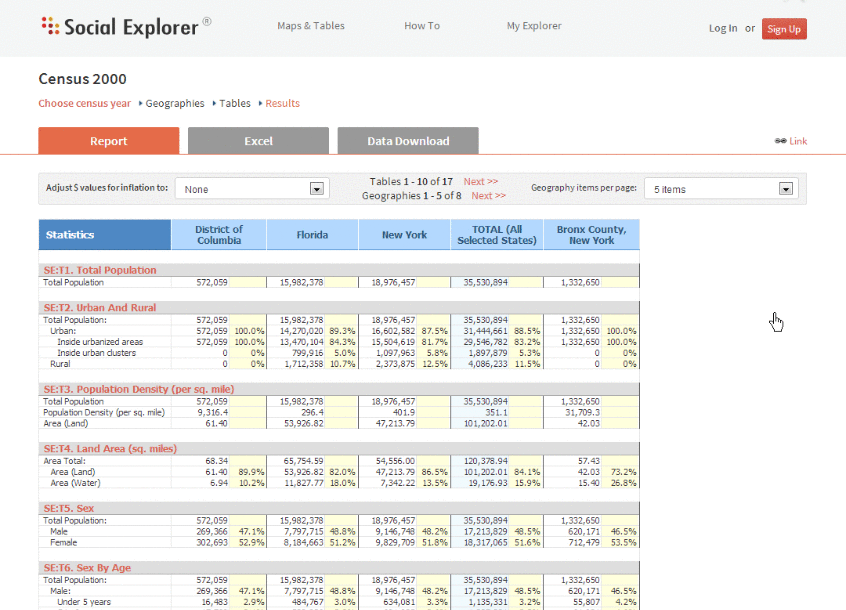Click the 9,316.4 density value

(x=212, y=412)
